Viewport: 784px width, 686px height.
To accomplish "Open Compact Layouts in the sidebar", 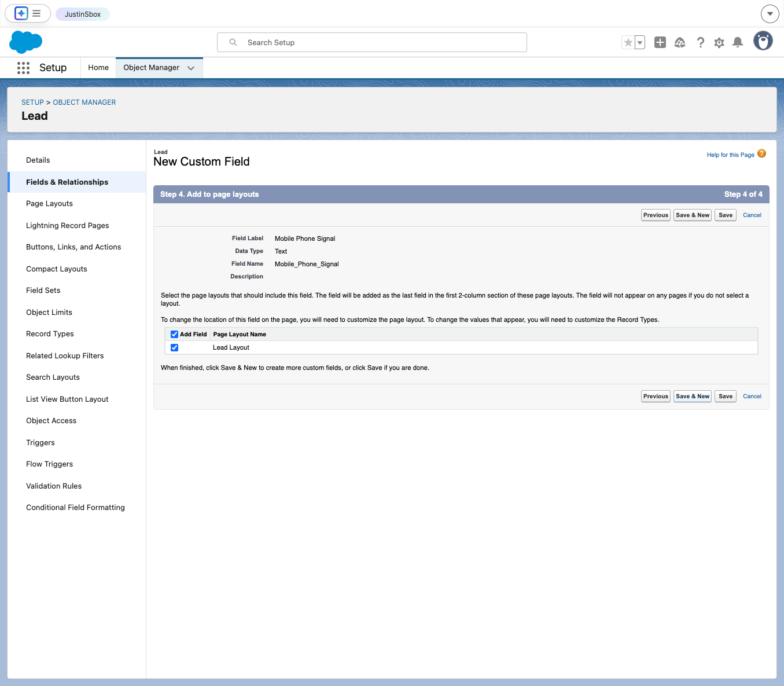I will [57, 269].
